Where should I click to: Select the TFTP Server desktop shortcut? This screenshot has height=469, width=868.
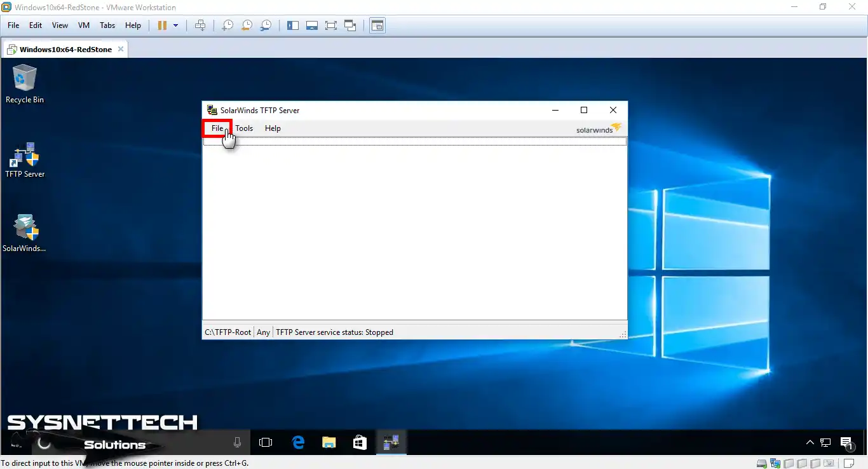click(x=25, y=160)
